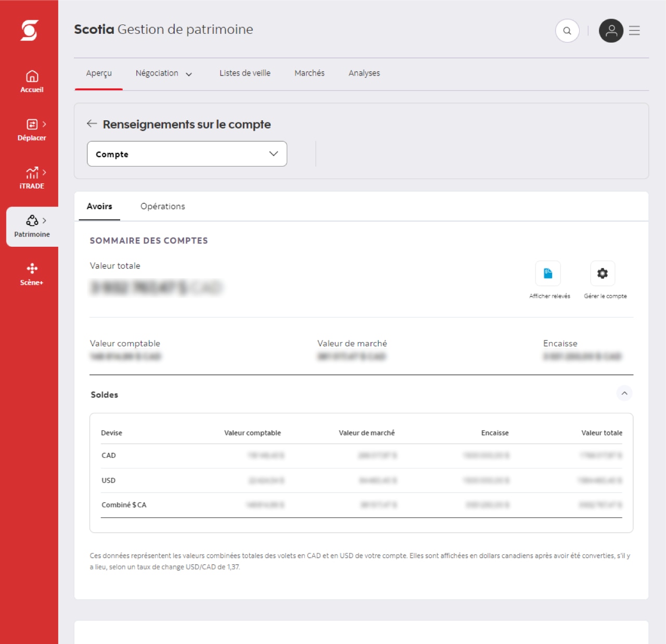Image resolution: width=666 pixels, height=644 pixels.
Task: Open the Listes de veille tab
Action: [x=245, y=73]
